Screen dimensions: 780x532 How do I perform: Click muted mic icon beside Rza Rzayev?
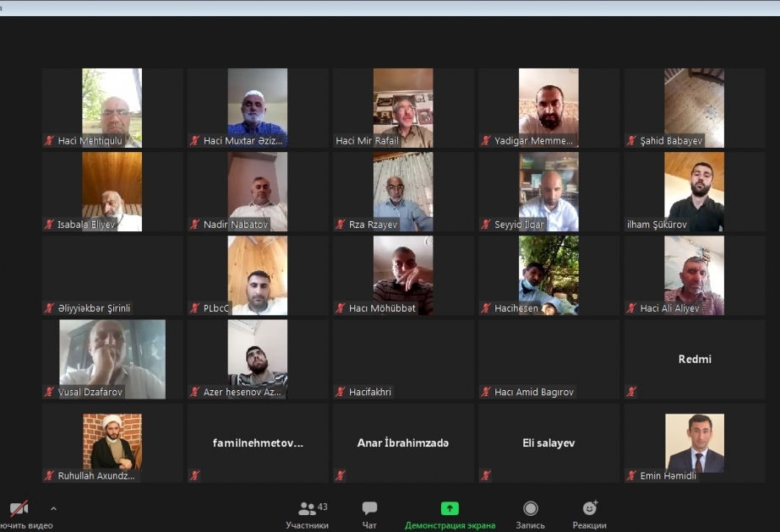pos(341,225)
